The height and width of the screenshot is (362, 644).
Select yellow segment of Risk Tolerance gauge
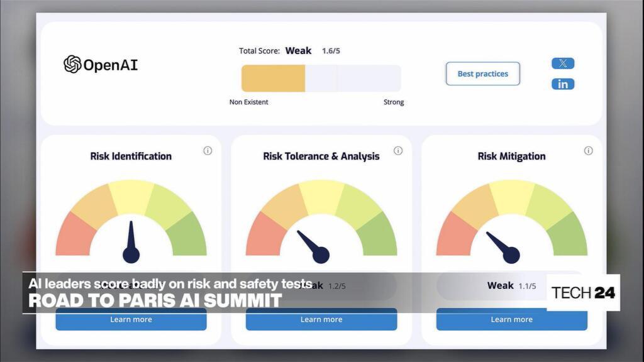point(321,196)
